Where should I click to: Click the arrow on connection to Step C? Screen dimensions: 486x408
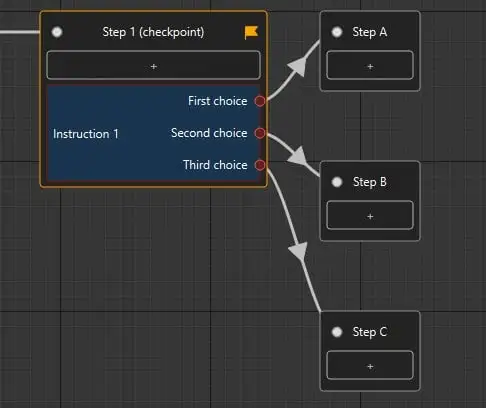point(299,252)
